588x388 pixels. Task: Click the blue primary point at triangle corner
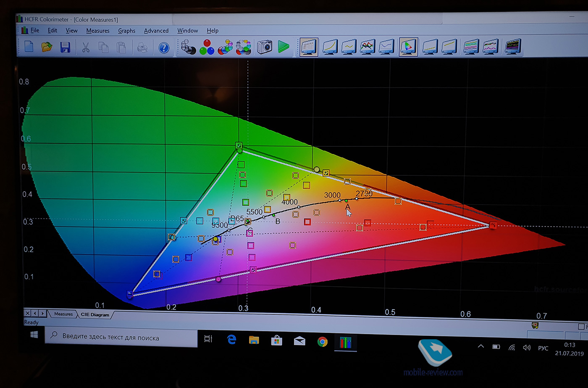point(130,294)
